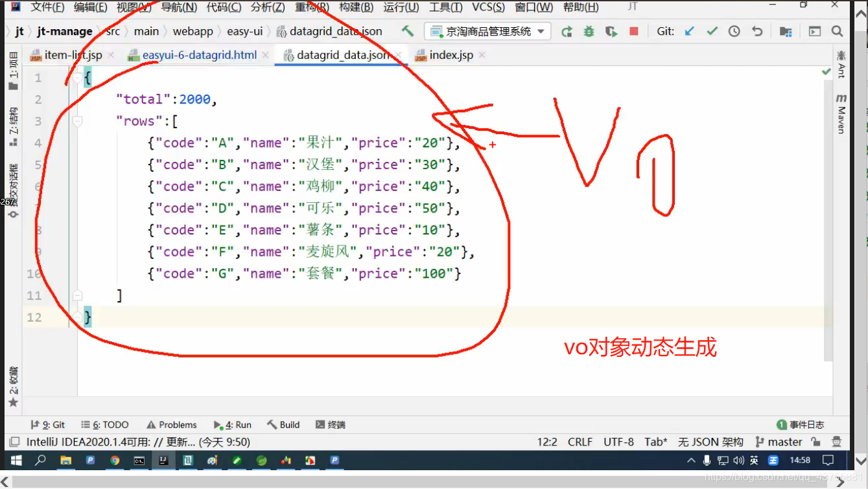Open the Maven tool window
This screenshot has width=868, height=489.
[x=841, y=113]
